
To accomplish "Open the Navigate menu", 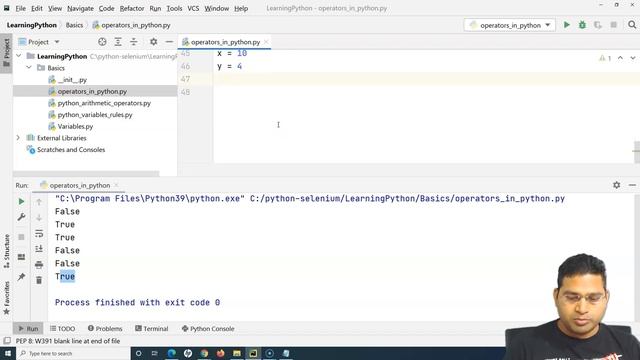I will point(80,8).
